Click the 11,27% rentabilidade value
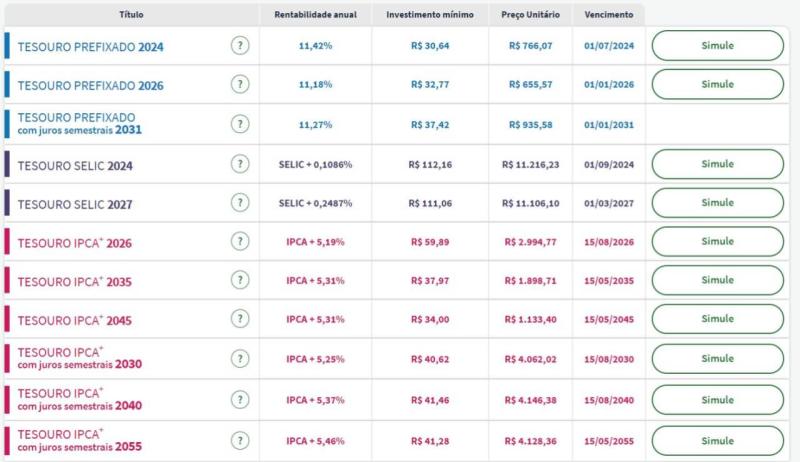Screen dimensions: 800x462 point(315,124)
